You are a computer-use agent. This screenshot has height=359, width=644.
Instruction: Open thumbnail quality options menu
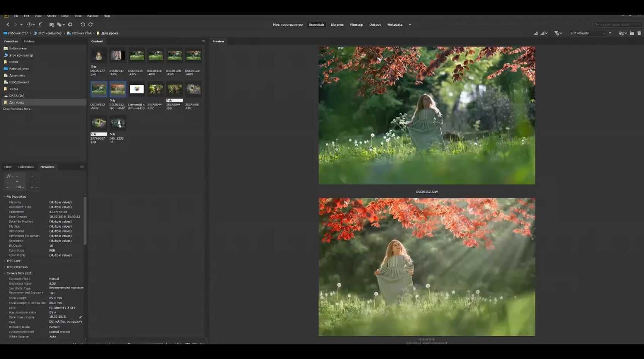tap(544, 33)
